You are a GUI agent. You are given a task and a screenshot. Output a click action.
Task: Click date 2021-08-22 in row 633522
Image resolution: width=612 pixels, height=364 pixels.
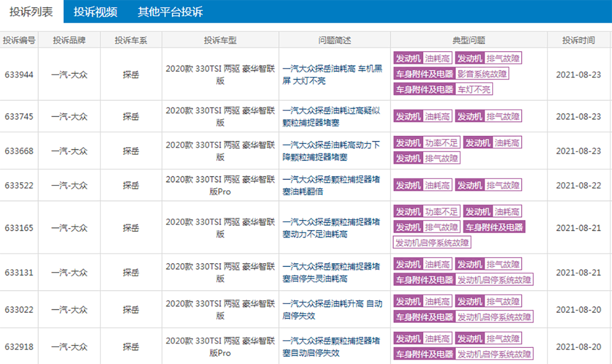(579, 186)
